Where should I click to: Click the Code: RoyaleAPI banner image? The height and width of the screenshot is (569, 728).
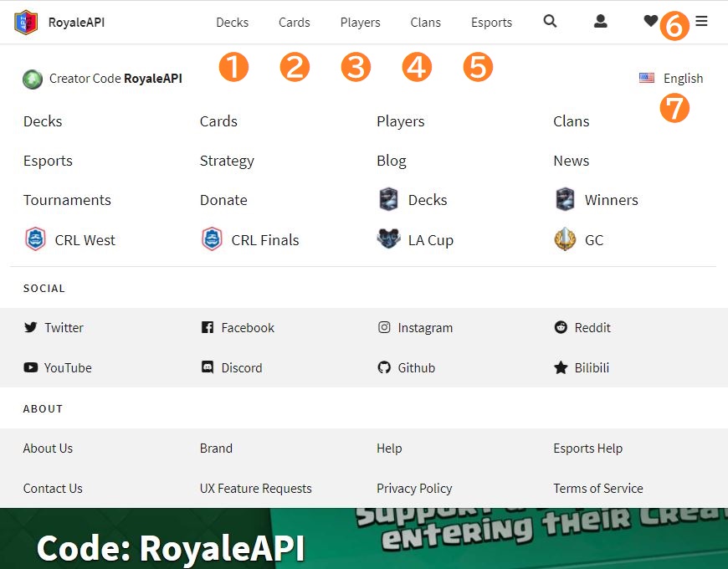(363, 539)
